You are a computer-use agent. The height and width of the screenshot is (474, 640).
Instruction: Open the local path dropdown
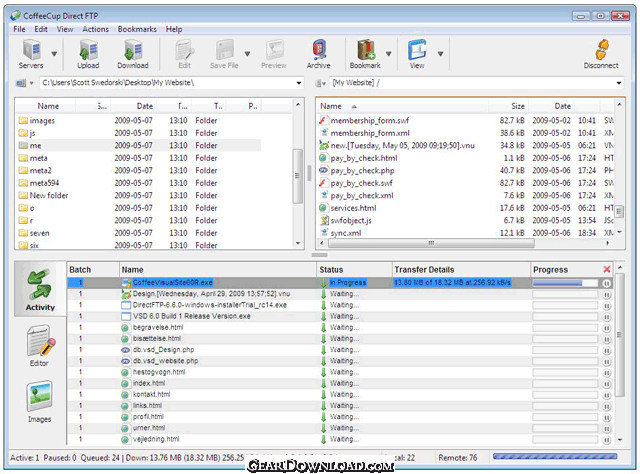tap(299, 83)
